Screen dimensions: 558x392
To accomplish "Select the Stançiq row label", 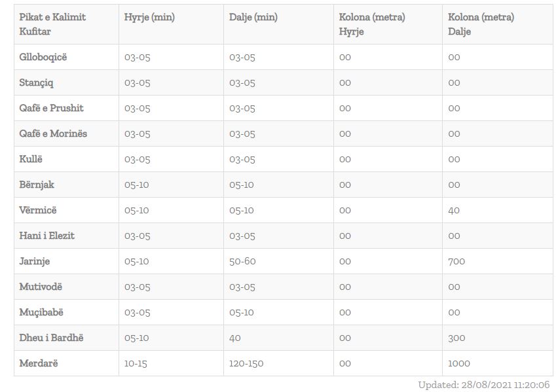I will tap(37, 82).
